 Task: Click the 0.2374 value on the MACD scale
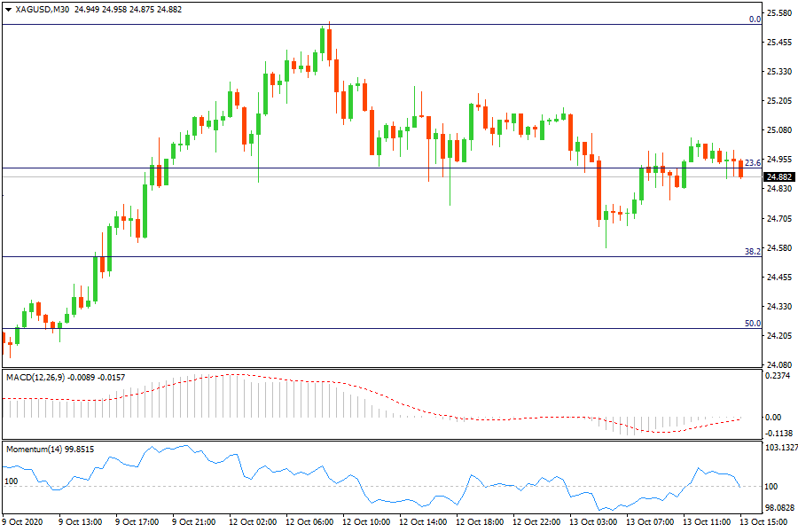tap(778, 376)
